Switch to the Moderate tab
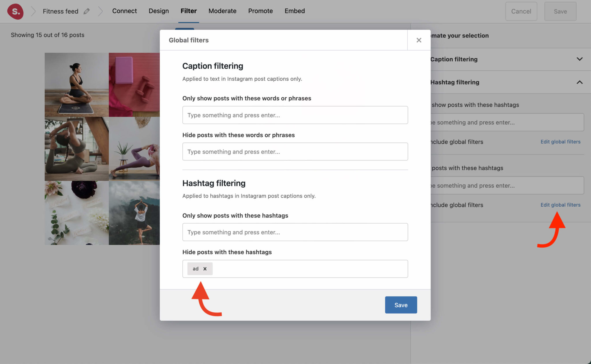This screenshot has width=591, height=364. tap(222, 11)
